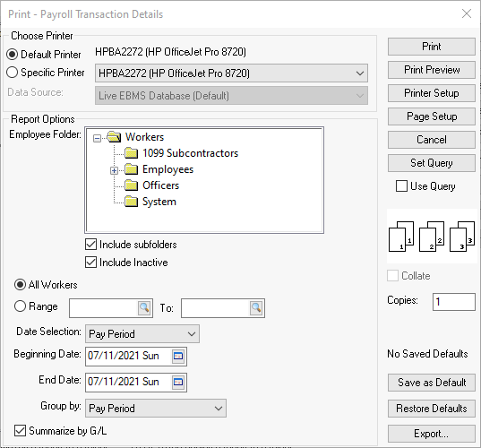Select the Officers folder icon
Viewport: 481px width, 448px height.
pos(132,185)
